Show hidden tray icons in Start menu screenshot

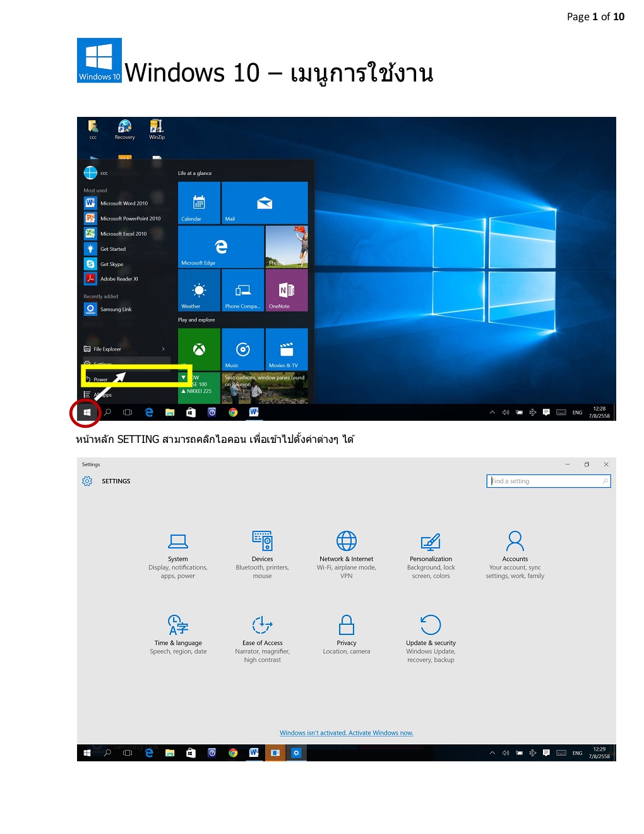pos(492,413)
